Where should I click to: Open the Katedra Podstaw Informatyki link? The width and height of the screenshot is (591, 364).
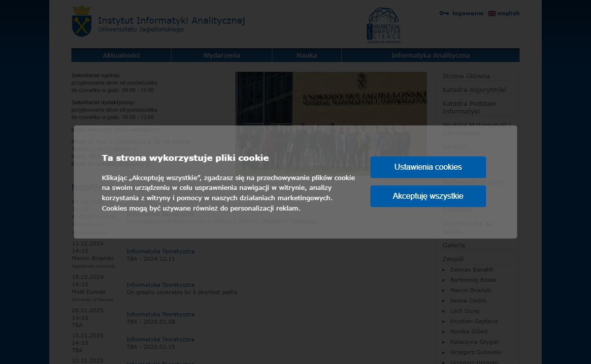(x=469, y=107)
